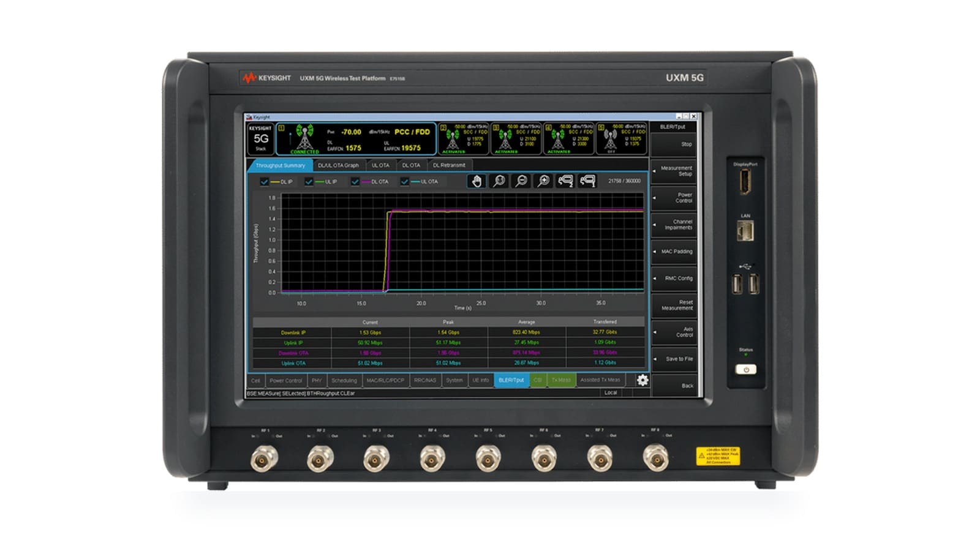Switch to the Power Control bottom tab
Viewport: 980px width, 551px height.
pyautogui.click(x=285, y=380)
